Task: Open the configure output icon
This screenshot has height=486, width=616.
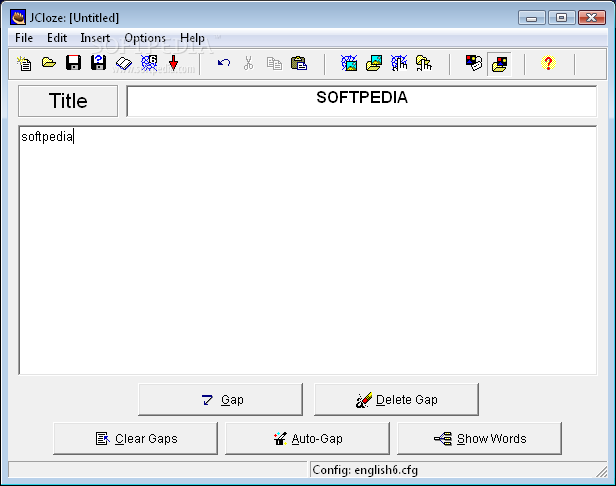Action: pyautogui.click(x=474, y=63)
